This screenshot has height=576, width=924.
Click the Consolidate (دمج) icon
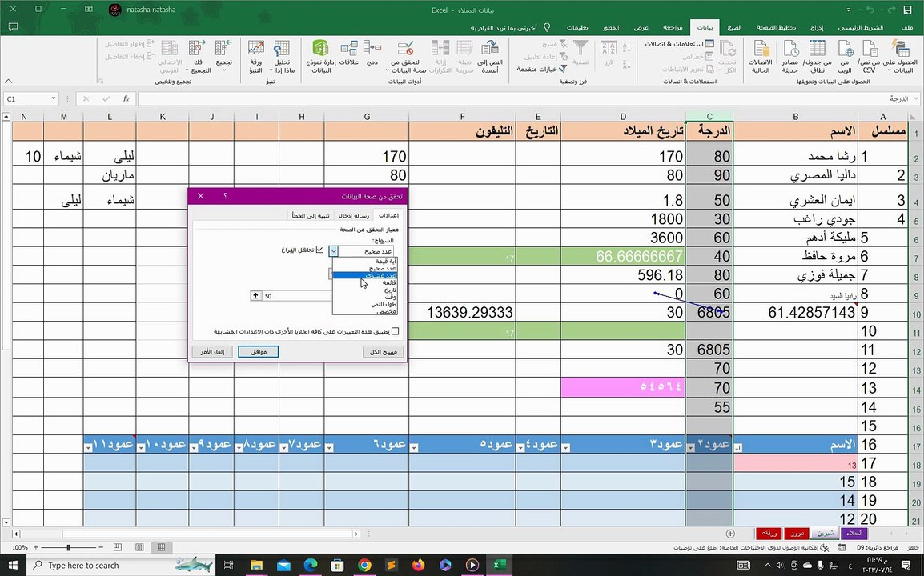coord(372,52)
